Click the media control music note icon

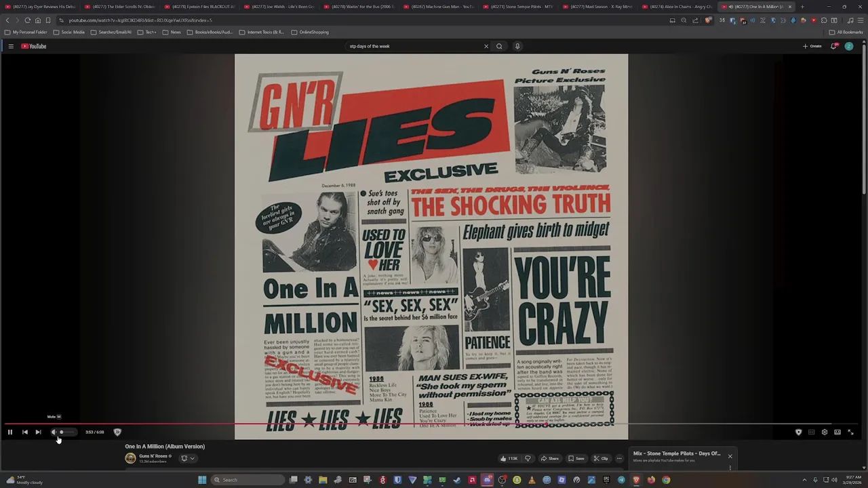click(x=850, y=20)
